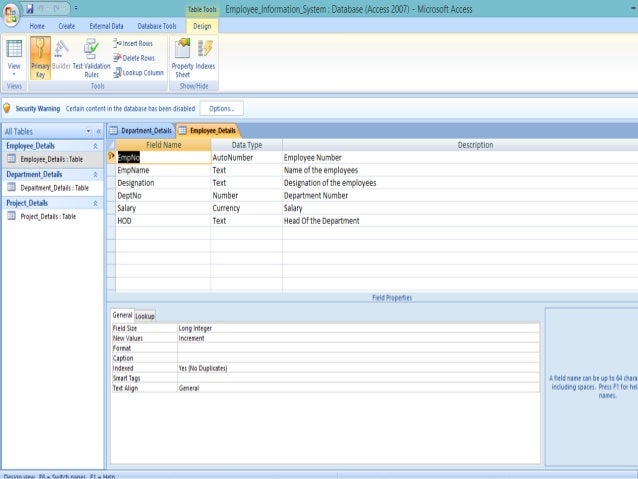Select the primary key row selector of EmpNo
Image resolution: width=638 pixels, height=479 pixels.
(111, 157)
